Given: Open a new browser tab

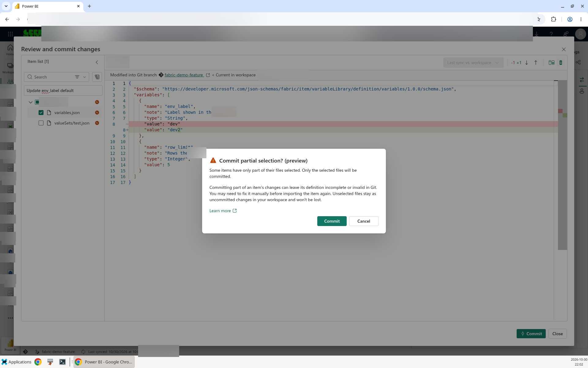Looking at the screenshot, I should click(89, 6).
